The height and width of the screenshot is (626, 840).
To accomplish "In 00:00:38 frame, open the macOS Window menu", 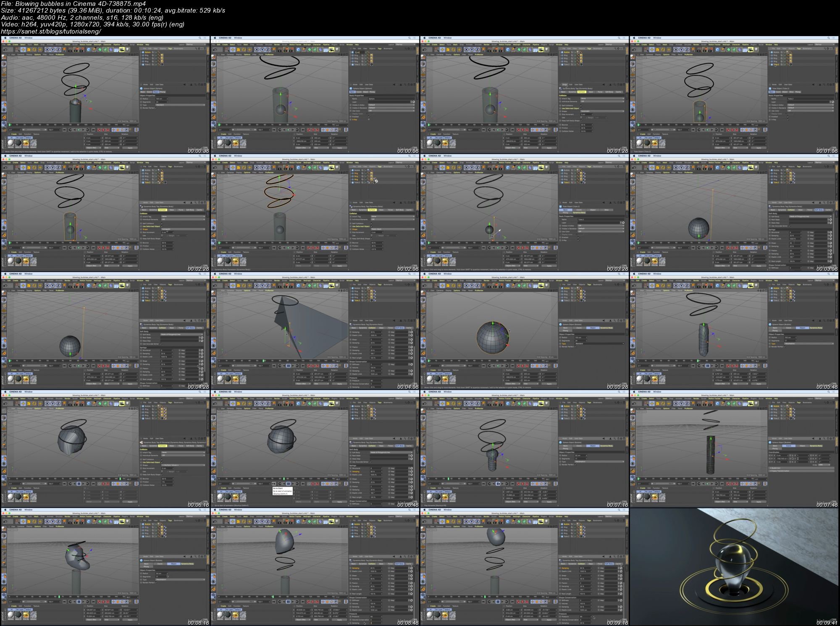I will click(x=28, y=38).
